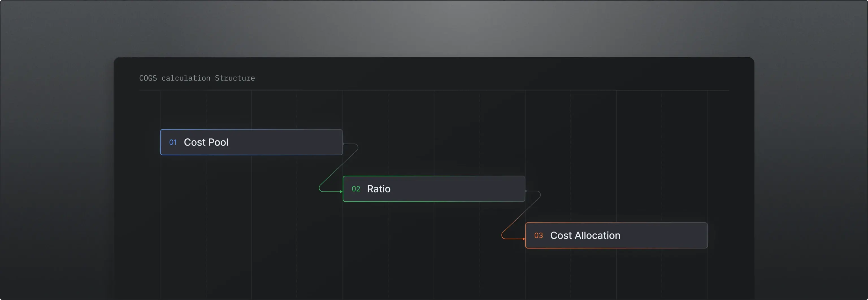This screenshot has width=868, height=300.
Task: Click the COGS calculation Structure heading
Action: coord(197,78)
